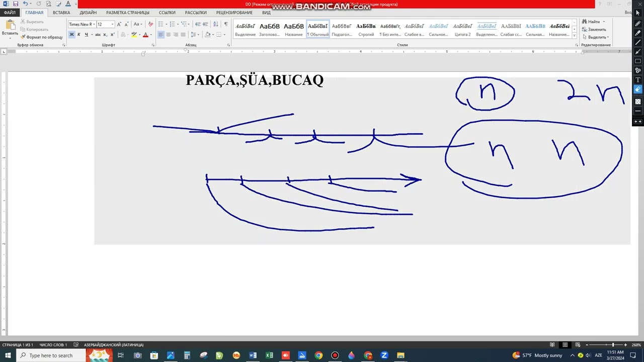This screenshot has width=644, height=362.
Task: Click the Вставить (Paste) button
Action: [10, 28]
